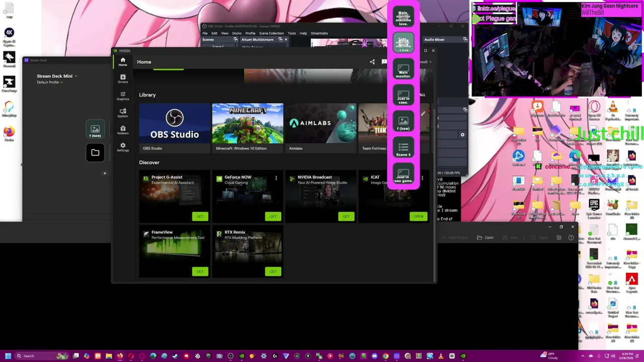Image resolution: width=644 pixels, height=362 pixels.
Task: Pop out the OBS Scenes dock
Action: tap(235, 40)
